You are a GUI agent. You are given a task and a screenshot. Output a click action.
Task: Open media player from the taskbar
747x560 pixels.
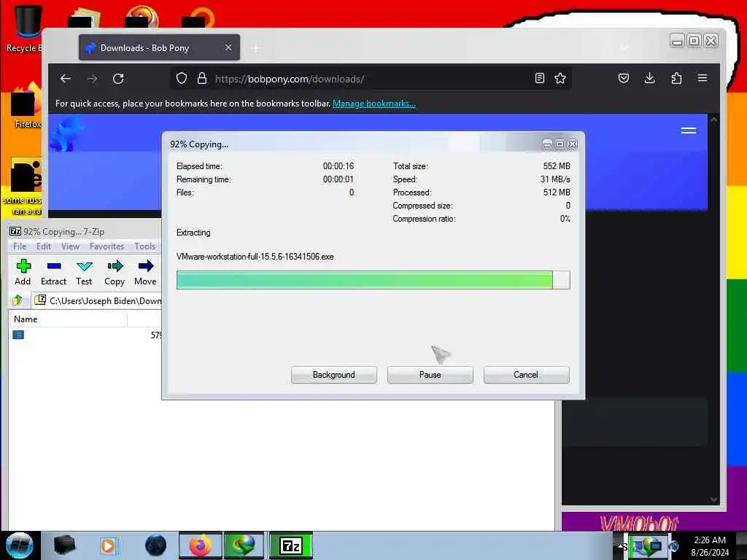click(108, 545)
